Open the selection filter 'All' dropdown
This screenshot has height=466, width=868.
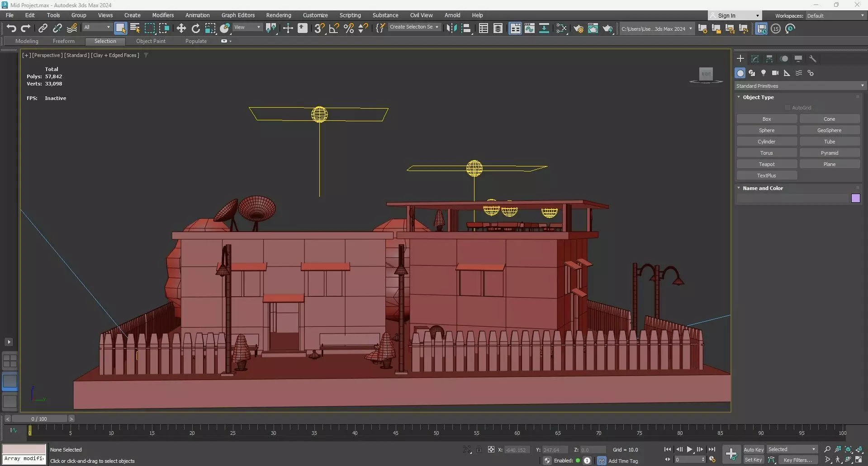coord(97,28)
